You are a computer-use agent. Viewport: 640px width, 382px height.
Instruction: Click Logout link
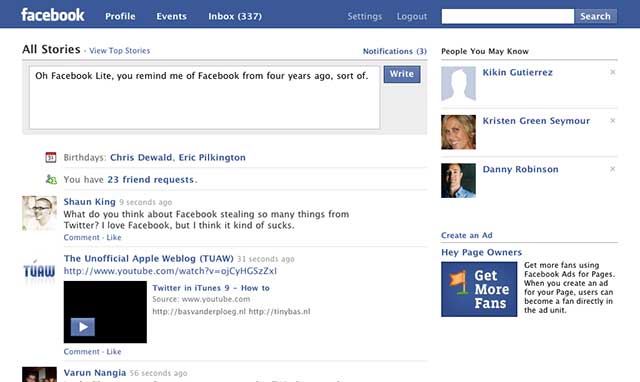411,16
